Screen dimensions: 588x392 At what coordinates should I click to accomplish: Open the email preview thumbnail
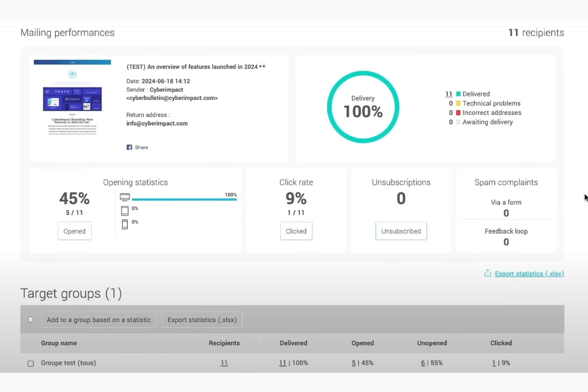(x=72, y=98)
